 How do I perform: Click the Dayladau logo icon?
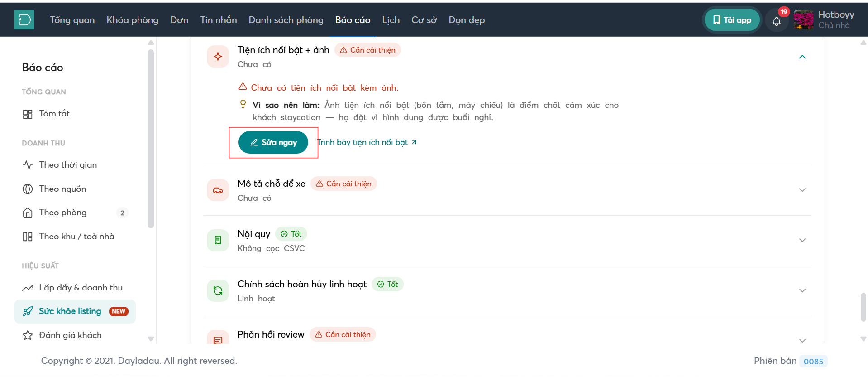24,20
